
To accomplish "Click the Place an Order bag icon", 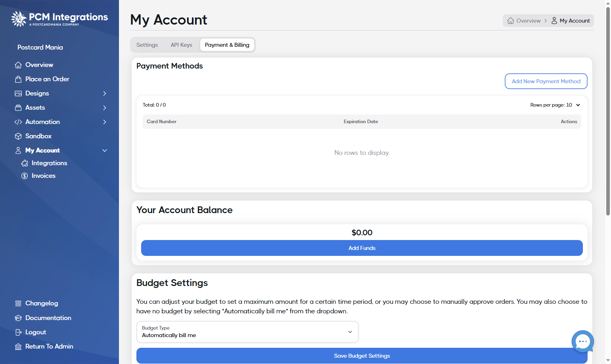I will tap(18, 79).
